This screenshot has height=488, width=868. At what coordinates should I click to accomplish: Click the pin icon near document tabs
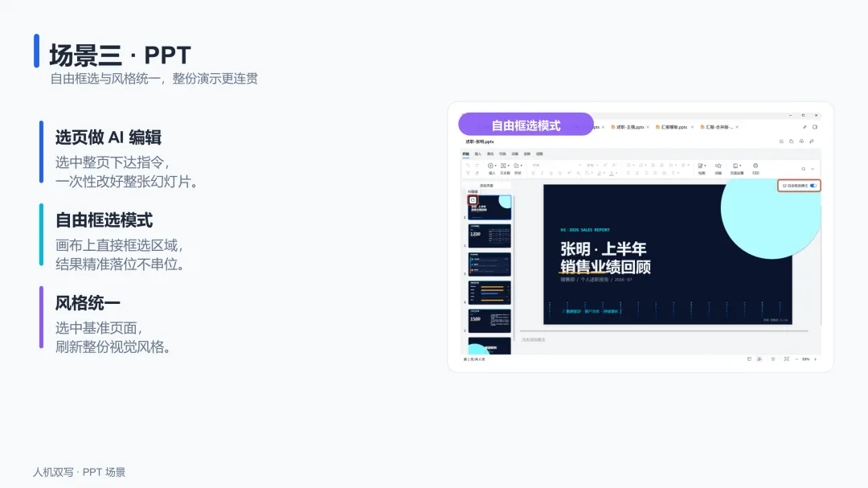pos(805,127)
